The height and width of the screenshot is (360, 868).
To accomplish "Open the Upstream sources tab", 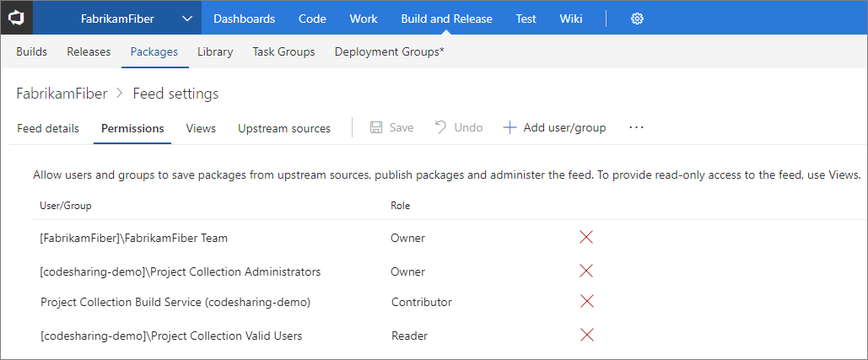I will 284,128.
